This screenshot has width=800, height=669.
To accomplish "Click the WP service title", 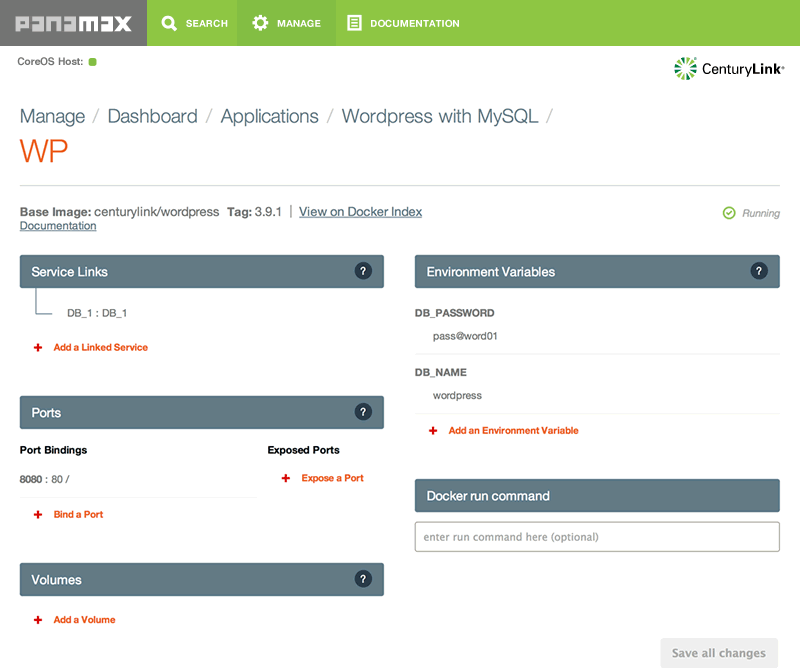I will point(44,151).
